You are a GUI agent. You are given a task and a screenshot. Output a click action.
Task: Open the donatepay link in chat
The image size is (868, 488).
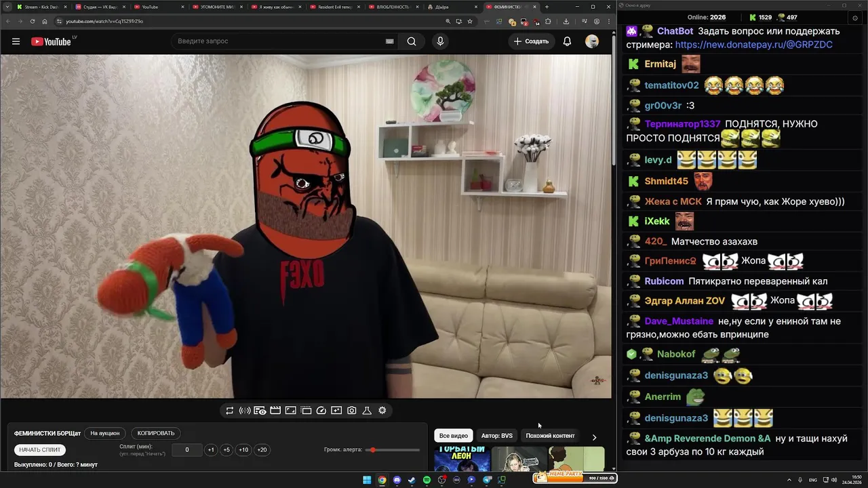[754, 45]
